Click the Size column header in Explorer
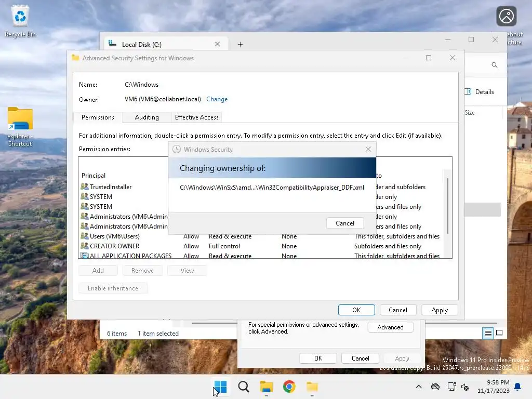The image size is (532, 399). click(470, 113)
